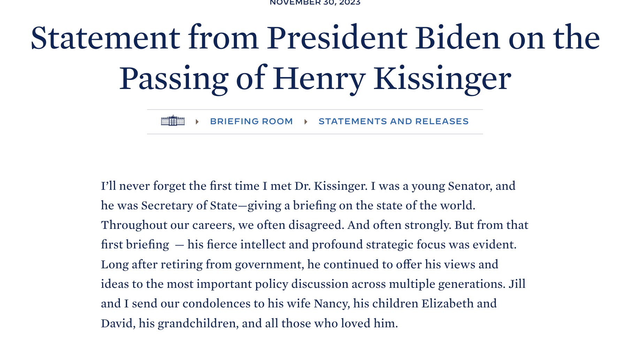Open the Briefing Room breadcrumb link
The image size is (644, 351).
(251, 121)
